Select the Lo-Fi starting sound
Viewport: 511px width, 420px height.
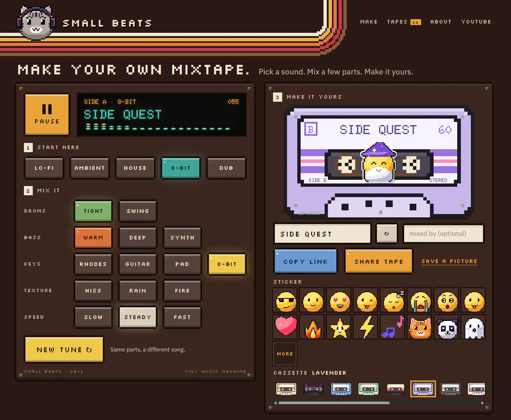pyautogui.click(x=44, y=168)
